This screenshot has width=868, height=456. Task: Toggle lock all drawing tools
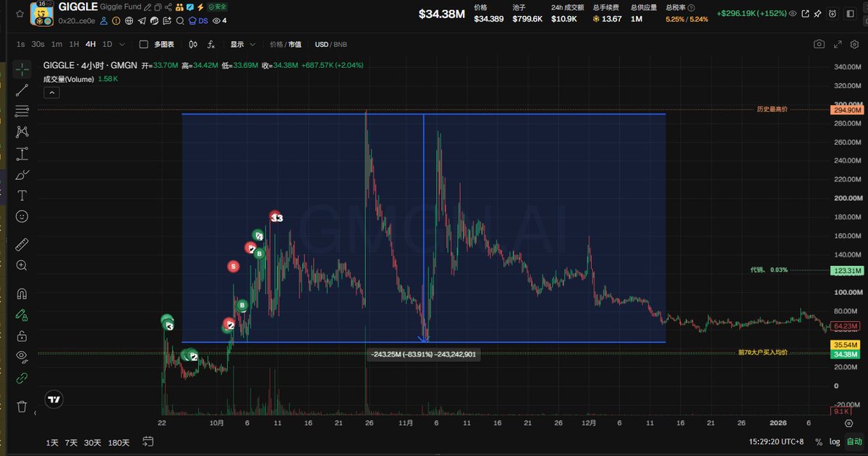pos(22,335)
